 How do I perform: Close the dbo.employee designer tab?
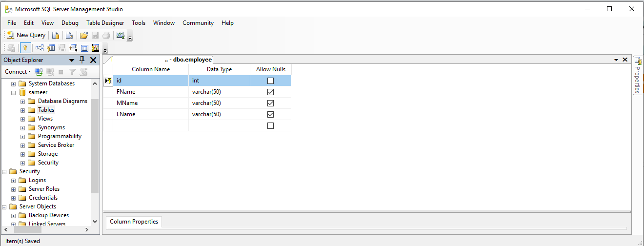624,60
